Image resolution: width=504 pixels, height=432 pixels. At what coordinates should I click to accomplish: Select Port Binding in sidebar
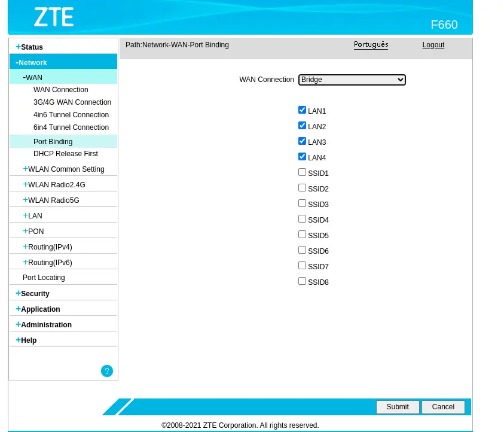[53, 142]
